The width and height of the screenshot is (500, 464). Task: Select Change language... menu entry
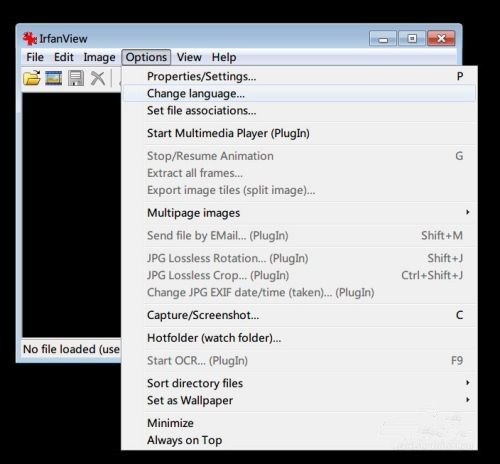click(x=299, y=93)
